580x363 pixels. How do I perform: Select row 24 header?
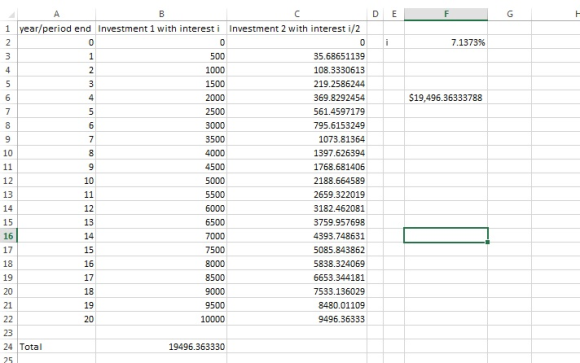(x=8, y=346)
